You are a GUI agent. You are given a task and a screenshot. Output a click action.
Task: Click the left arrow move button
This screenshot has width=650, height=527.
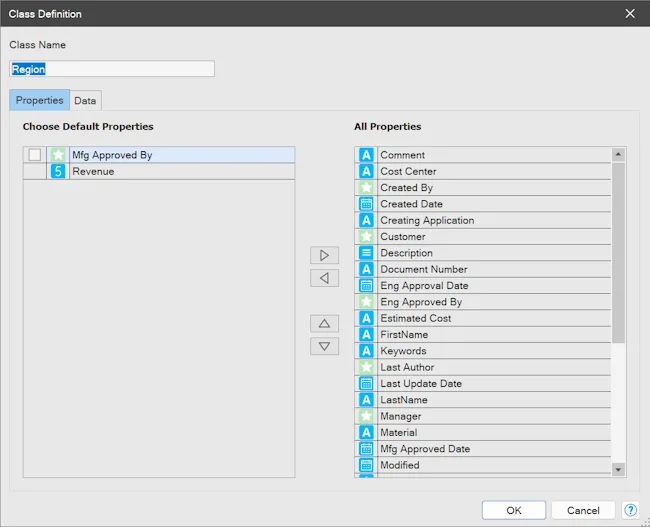(324, 278)
